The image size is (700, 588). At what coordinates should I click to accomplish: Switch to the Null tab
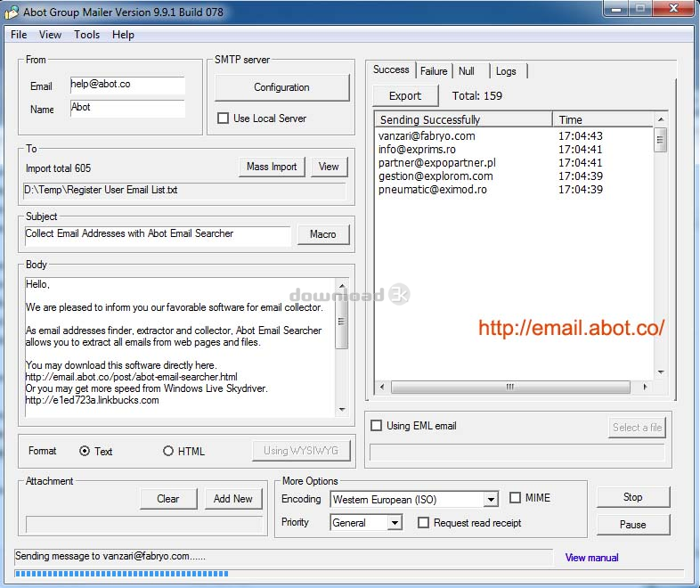[467, 71]
